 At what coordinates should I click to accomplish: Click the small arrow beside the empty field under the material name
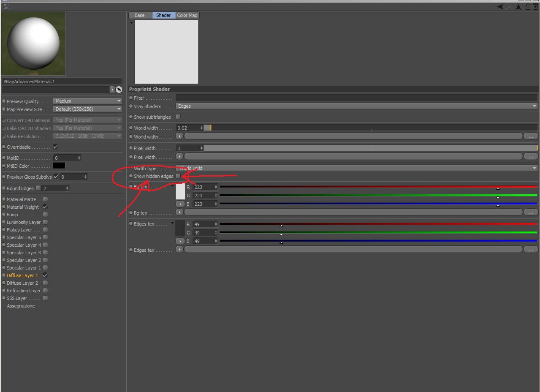coord(112,90)
